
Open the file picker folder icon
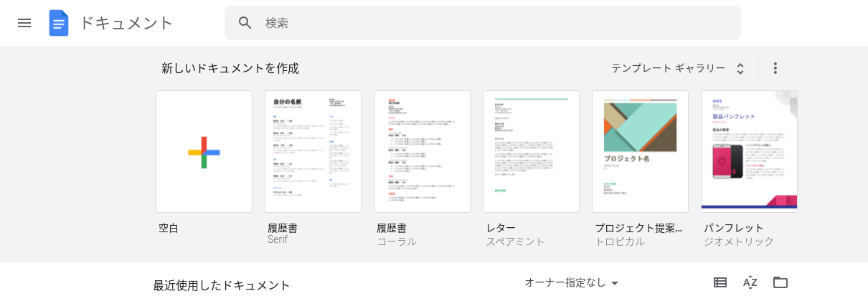tap(780, 282)
